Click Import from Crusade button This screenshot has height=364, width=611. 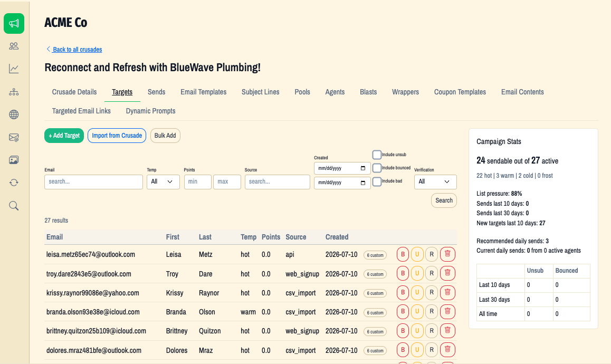(117, 136)
